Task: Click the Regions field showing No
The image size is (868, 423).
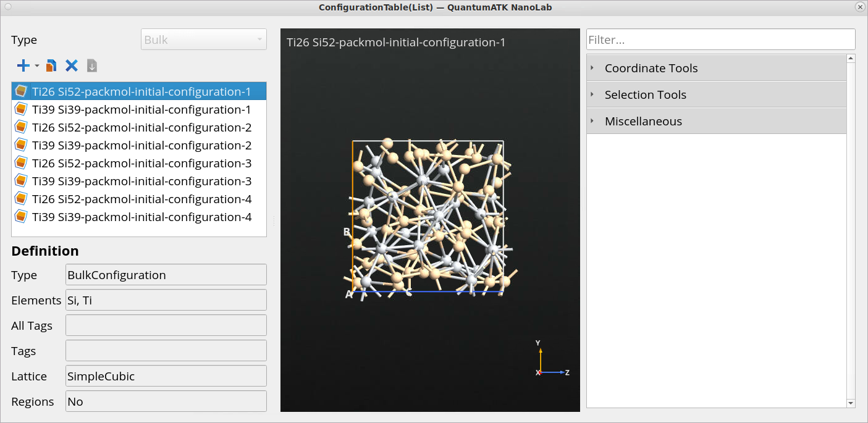Action: click(x=166, y=401)
